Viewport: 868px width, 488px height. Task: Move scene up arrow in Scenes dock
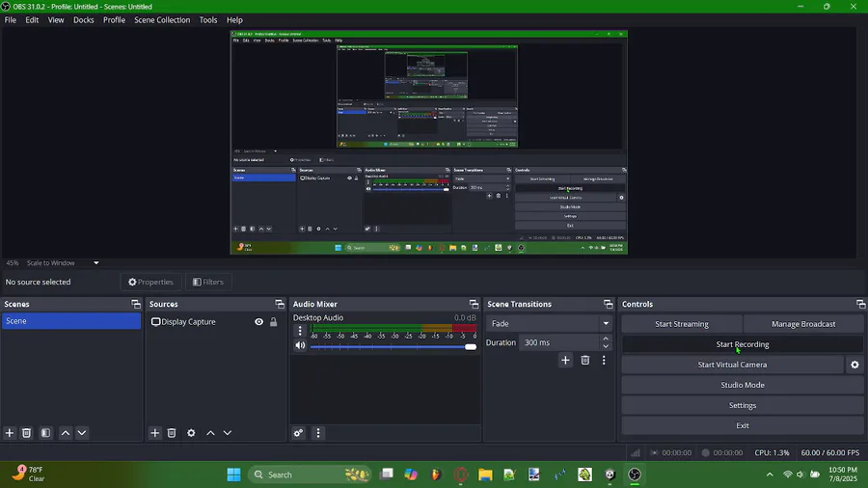[66, 433]
